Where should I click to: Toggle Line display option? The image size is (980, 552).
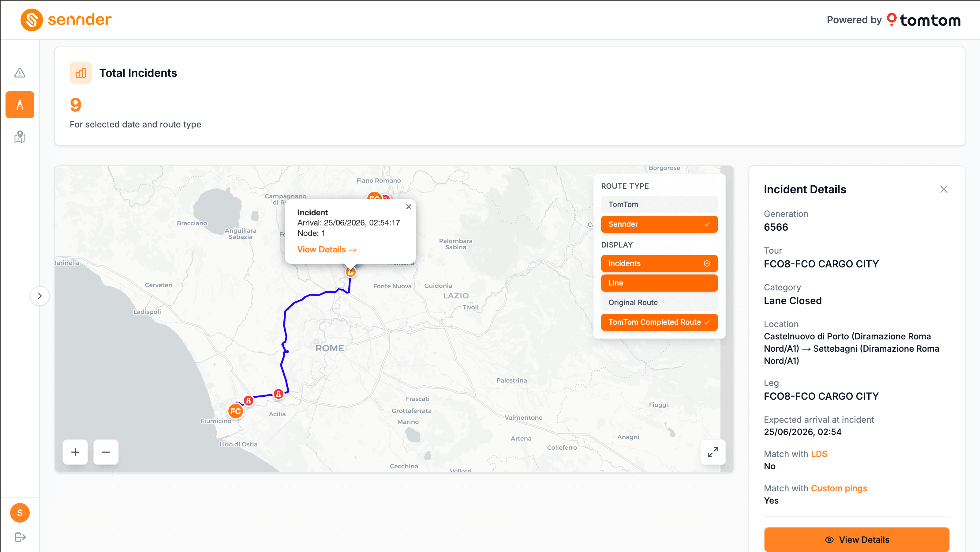(659, 283)
